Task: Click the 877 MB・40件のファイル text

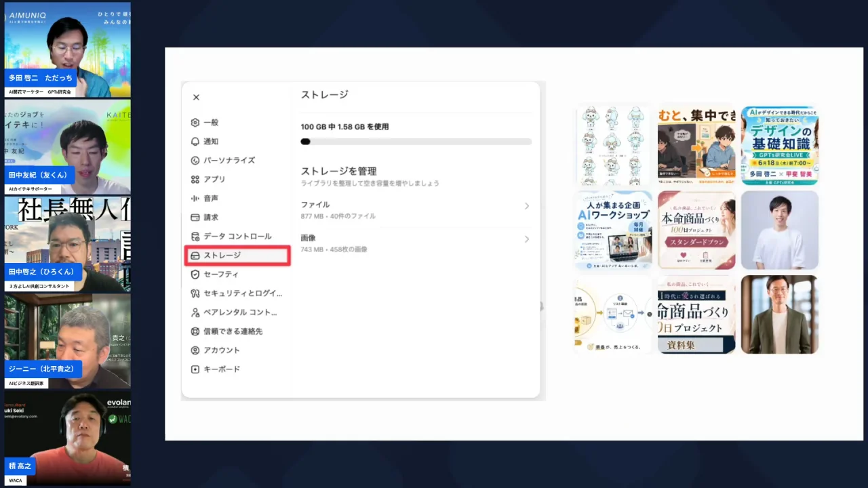Action: pos(338,216)
